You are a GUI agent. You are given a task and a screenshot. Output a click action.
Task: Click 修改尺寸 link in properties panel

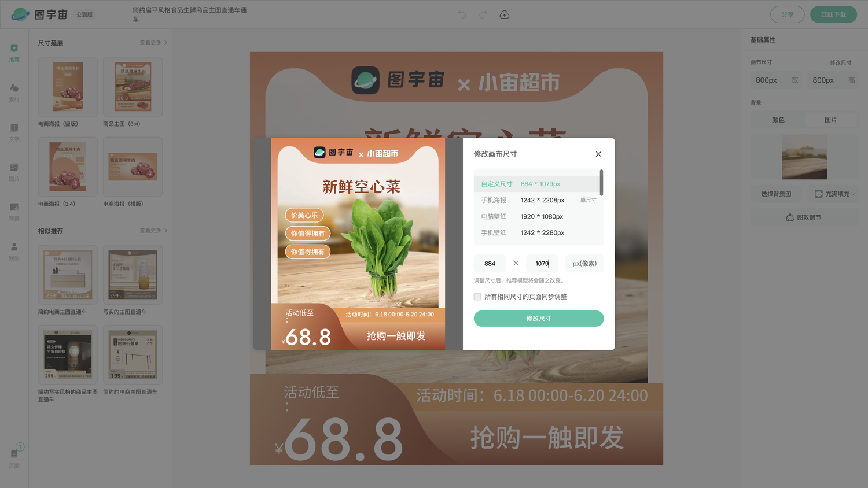(840, 62)
